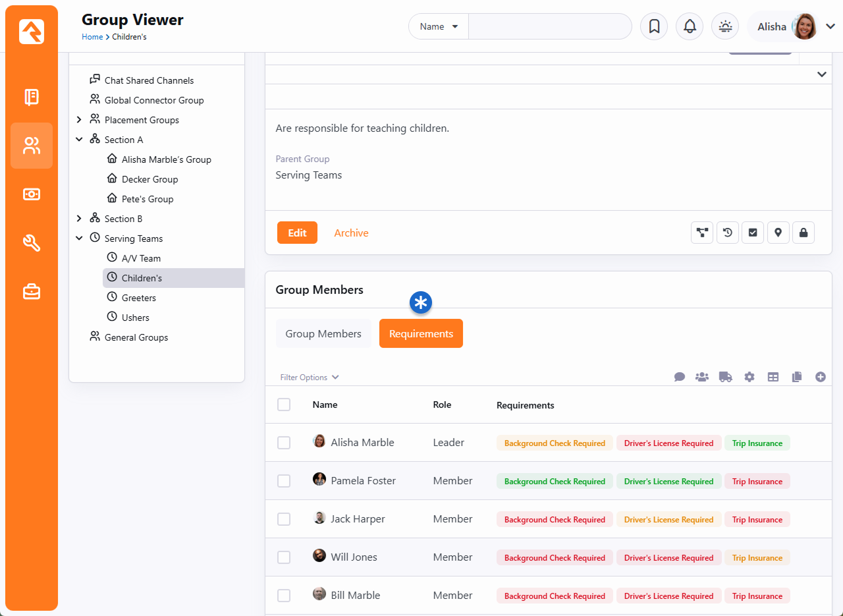
Task: Click the orange Edit button
Action: pyautogui.click(x=297, y=233)
